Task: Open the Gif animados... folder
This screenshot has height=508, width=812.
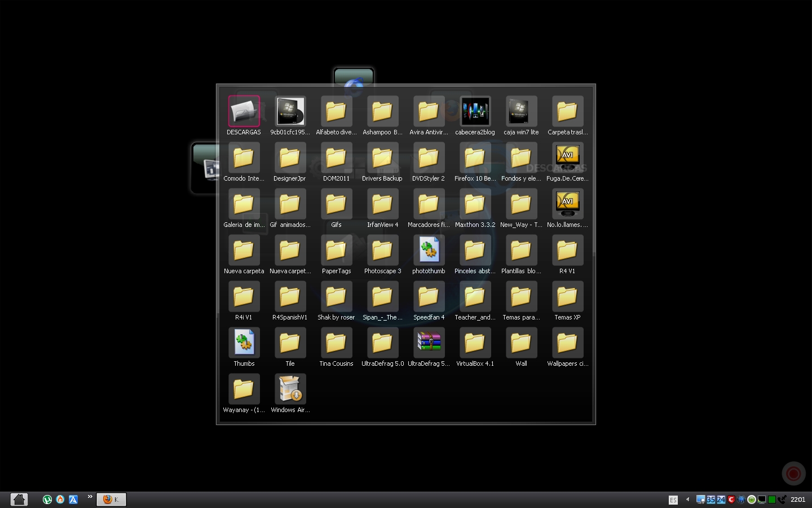Action: point(290,204)
